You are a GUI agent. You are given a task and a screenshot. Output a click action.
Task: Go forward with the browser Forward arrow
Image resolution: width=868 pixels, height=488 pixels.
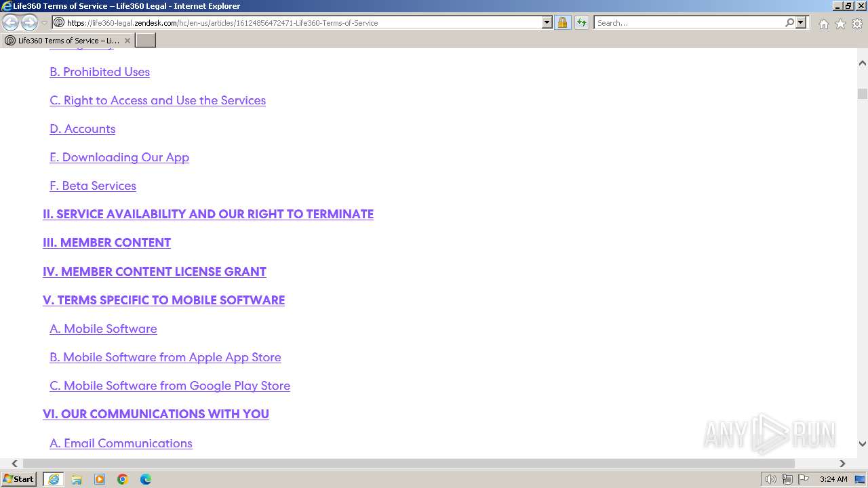[29, 22]
